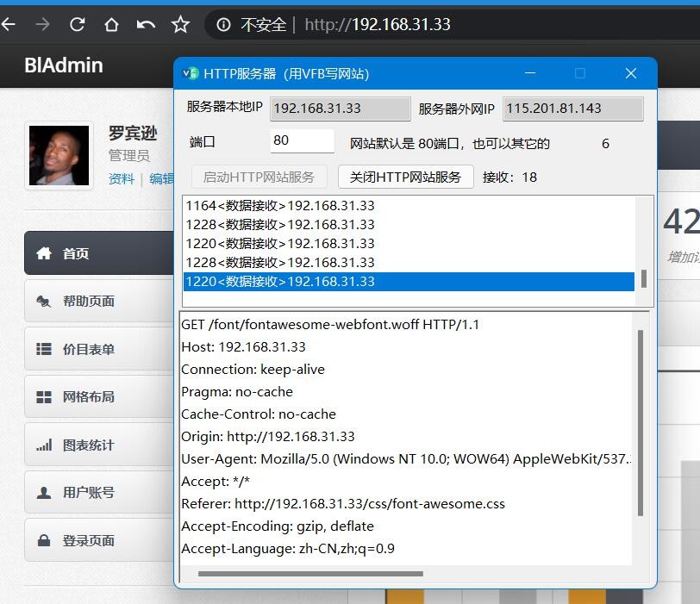Click the browser reload icon
The height and width of the screenshot is (604, 700).
[x=77, y=25]
